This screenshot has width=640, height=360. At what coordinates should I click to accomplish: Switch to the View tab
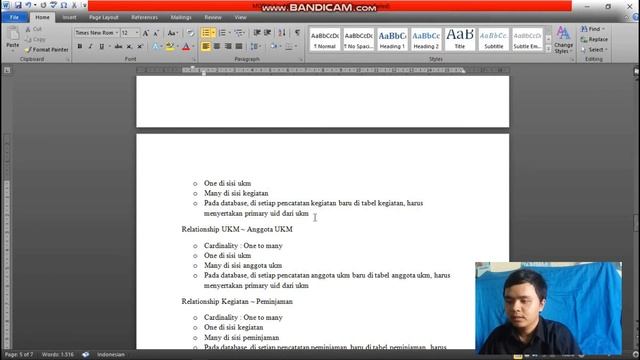(x=240, y=17)
